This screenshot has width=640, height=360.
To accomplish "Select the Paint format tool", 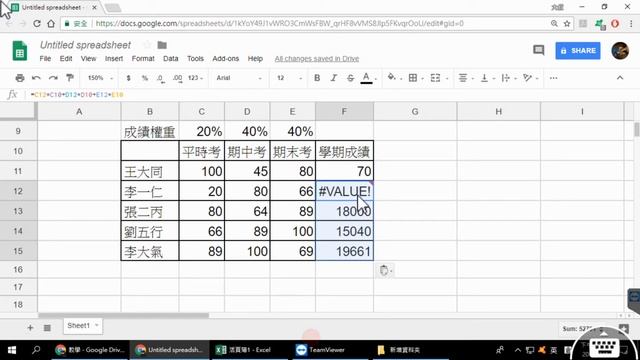I will 70,78.
